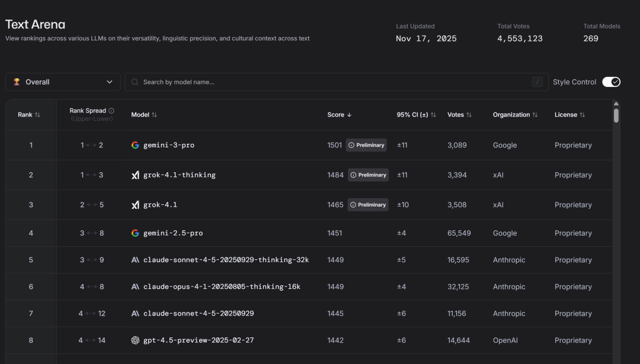The image size is (640, 364).
Task: Click the Organization column header
Action: [x=516, y=115]
